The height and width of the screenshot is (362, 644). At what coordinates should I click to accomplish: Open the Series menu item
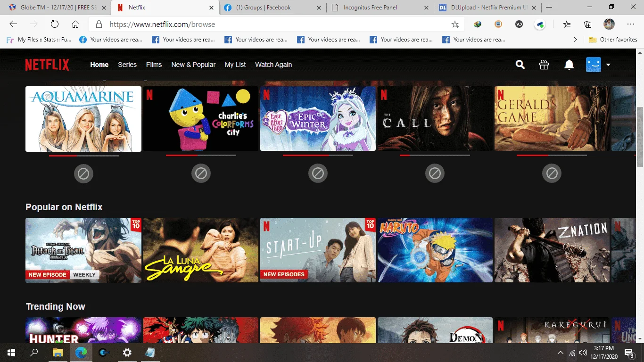coord(127,65)
